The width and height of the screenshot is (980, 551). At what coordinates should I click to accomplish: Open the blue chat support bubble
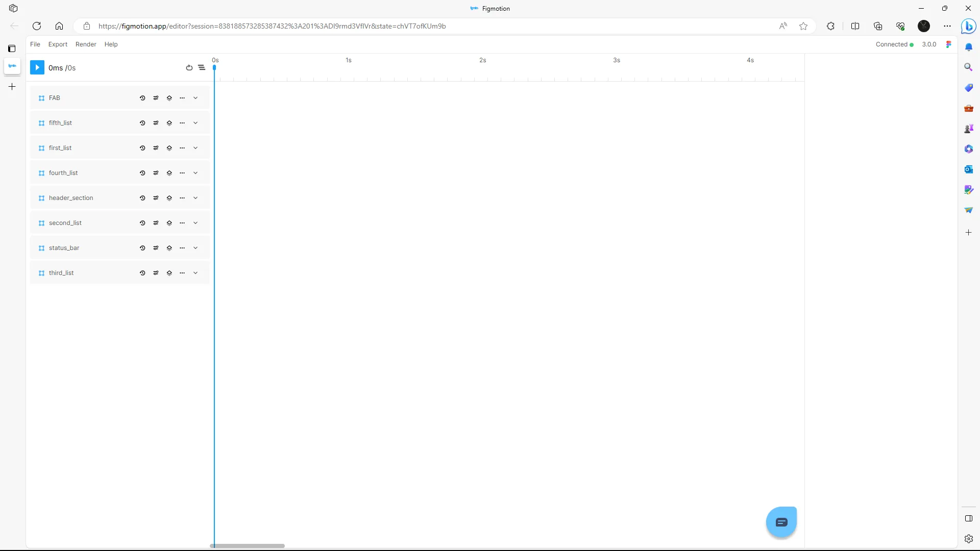click(x=781, y=522)
